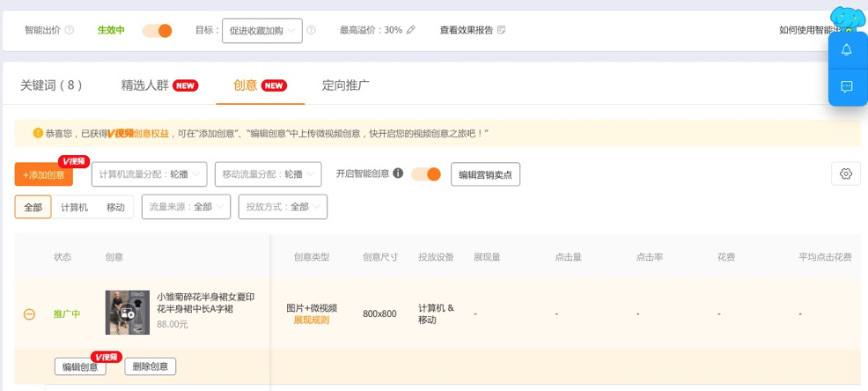Open the chat message icon in the side panel

pos(846,86)
